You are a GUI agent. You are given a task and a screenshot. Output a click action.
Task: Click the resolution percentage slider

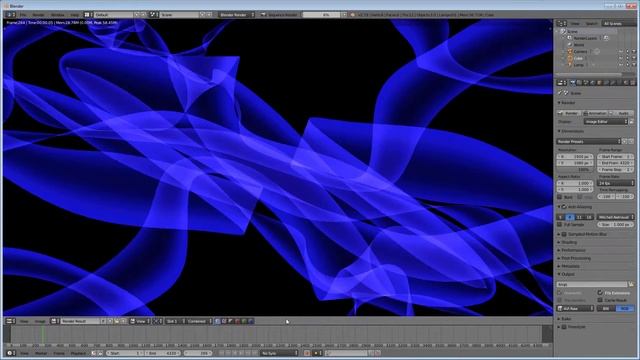575,169
